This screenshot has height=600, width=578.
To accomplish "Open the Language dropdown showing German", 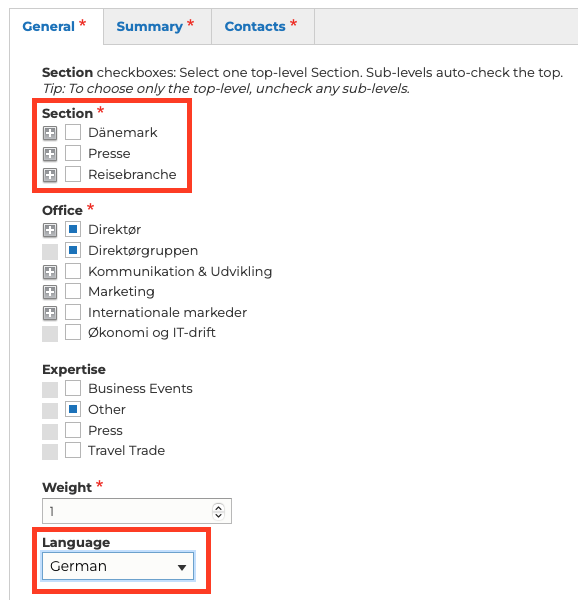I will pyautogui.click(x=118, y=566).
